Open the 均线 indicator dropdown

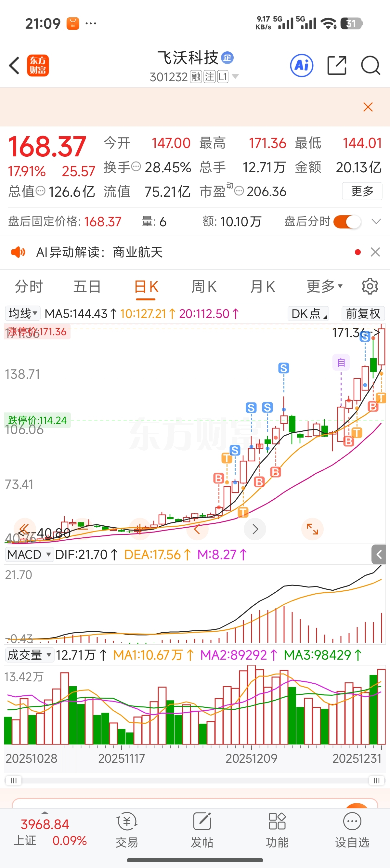click(22, 313)
